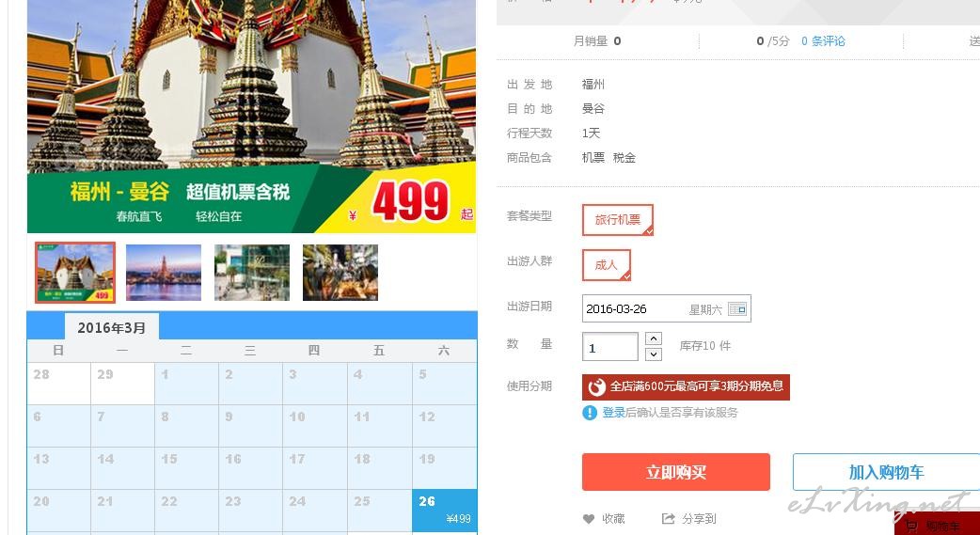Screen dimensions: 980x535
Task: Open the calendar icon in date field
Action: (737, 308)
